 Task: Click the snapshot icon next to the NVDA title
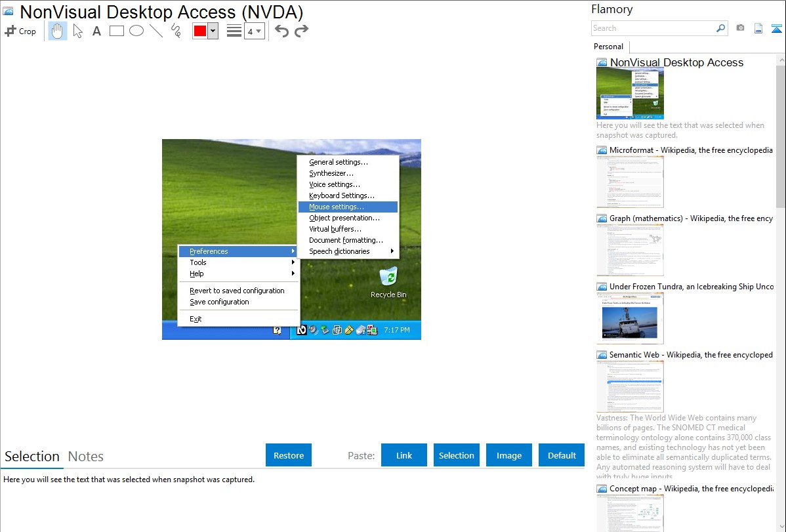pos(8,11)
